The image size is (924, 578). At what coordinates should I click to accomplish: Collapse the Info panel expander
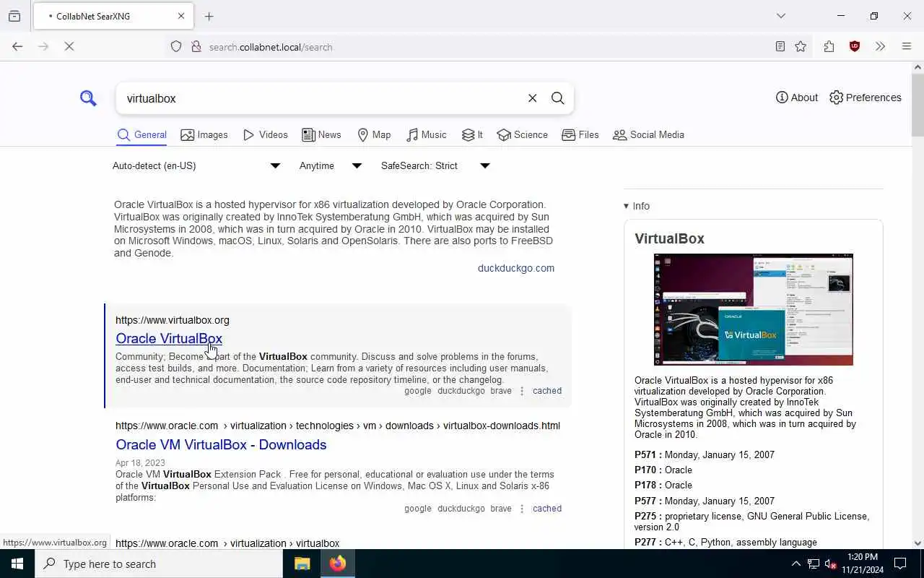click(637, 206)
